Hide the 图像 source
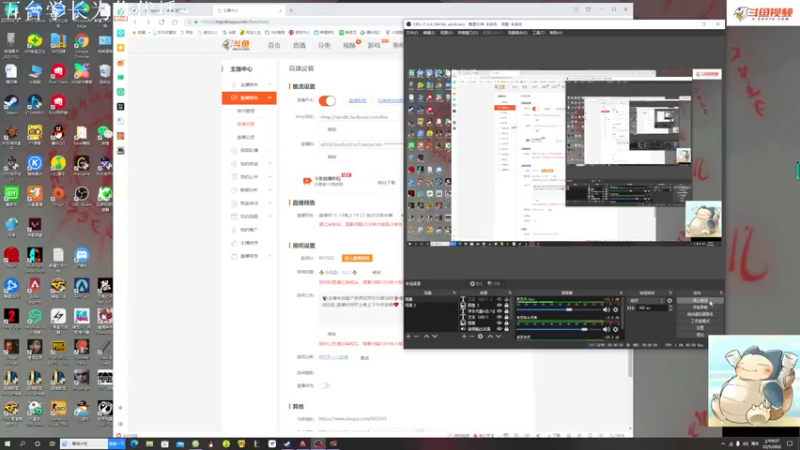The image size is (800, 450). (499, 323)
